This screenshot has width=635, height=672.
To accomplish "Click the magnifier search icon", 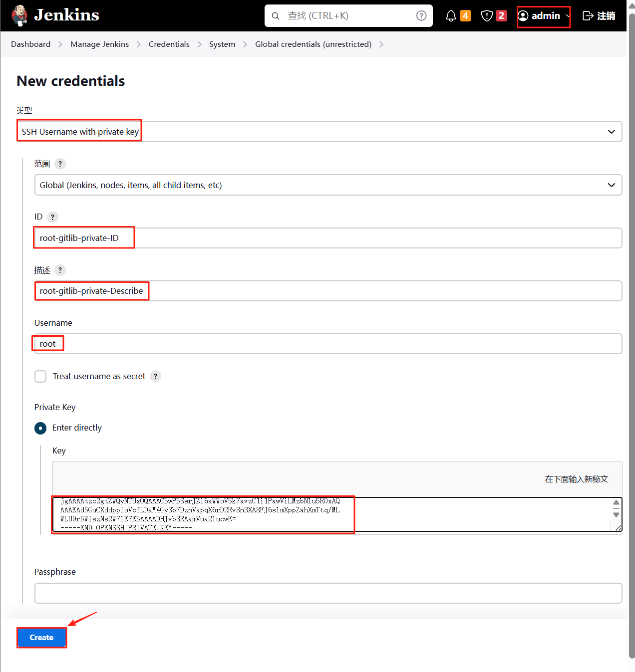I will pos(276,16).
